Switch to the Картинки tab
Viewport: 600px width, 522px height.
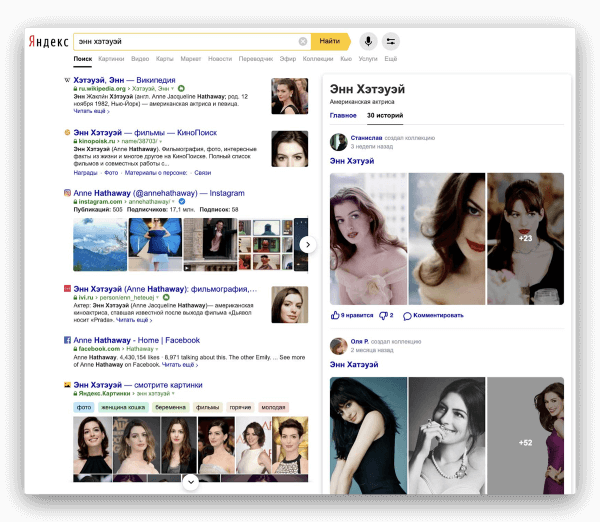click(x=111, y=59)
